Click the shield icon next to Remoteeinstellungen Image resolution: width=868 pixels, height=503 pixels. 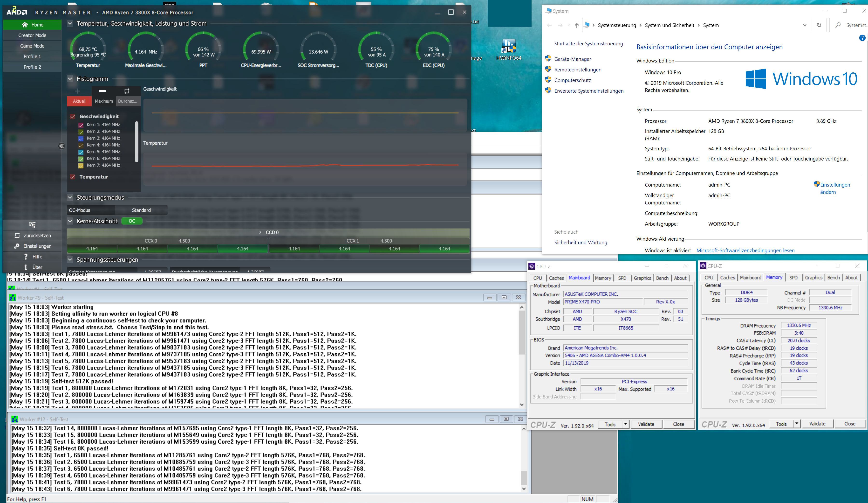(548, 69)
